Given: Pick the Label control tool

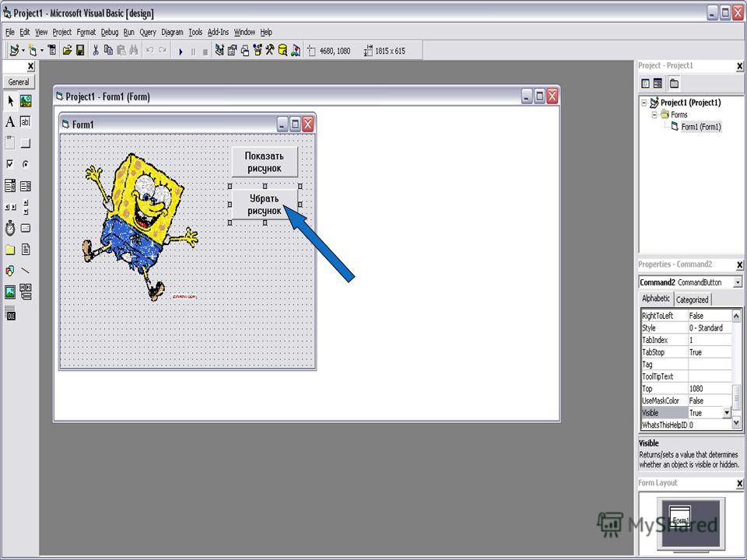Looking at the screenshot, I should click(x=10, y=122).
